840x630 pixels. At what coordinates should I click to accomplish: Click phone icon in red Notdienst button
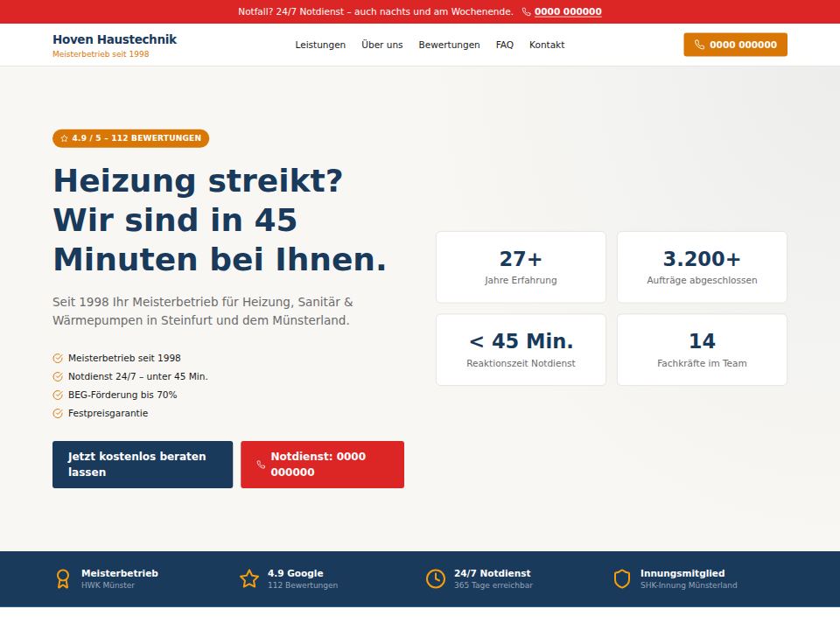[261, 465]
